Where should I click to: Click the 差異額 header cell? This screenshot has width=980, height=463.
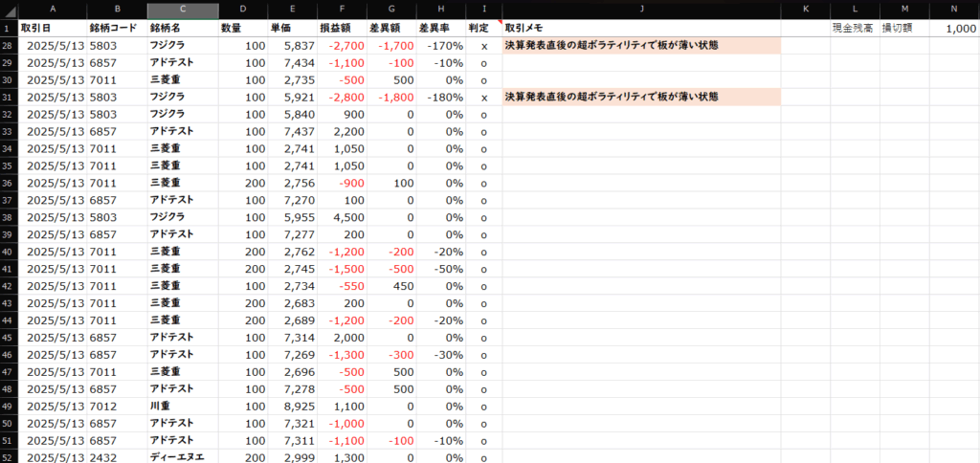click(391, 28)
